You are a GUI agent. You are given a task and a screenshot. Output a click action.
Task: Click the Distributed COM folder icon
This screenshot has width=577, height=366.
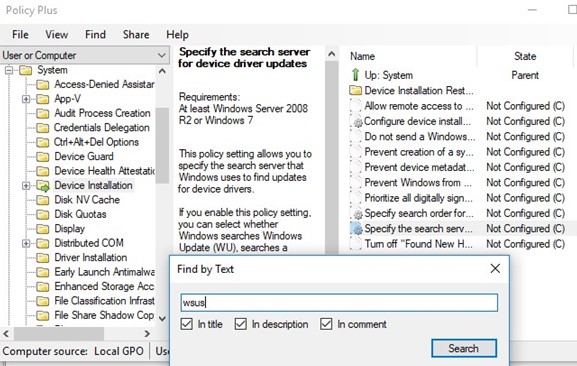click(43, 243)
